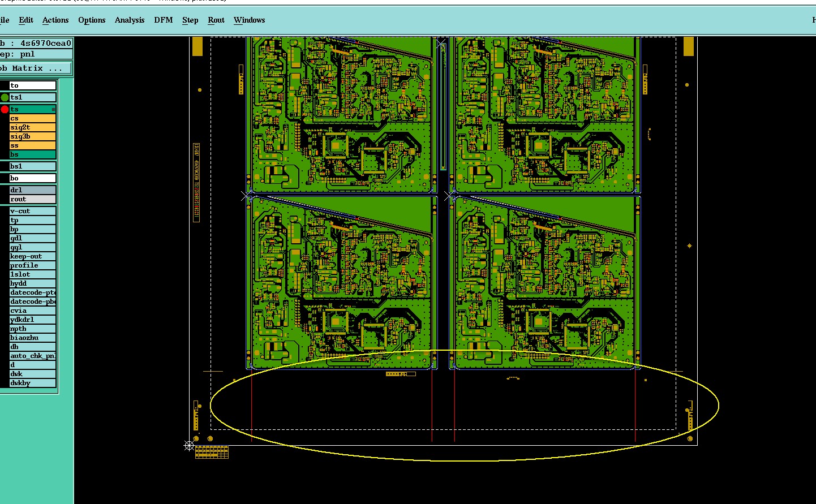Select the 'npth' layer
Image resolution: width=816 pixels, height=504 pixels.
(33, 329)
